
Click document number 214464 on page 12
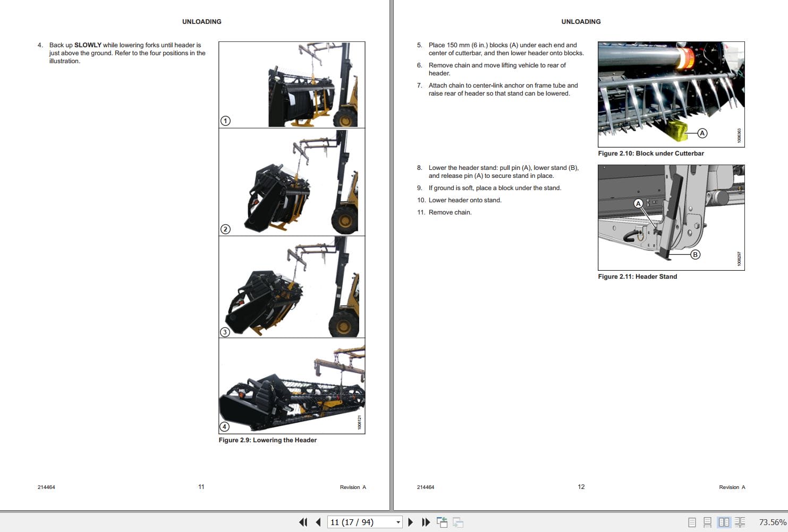(426, 487)
